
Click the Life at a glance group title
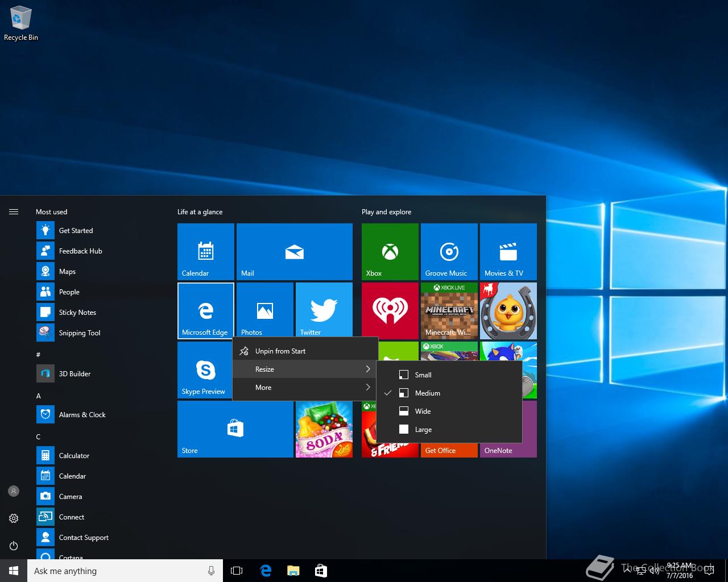click(x=200, y=211)
